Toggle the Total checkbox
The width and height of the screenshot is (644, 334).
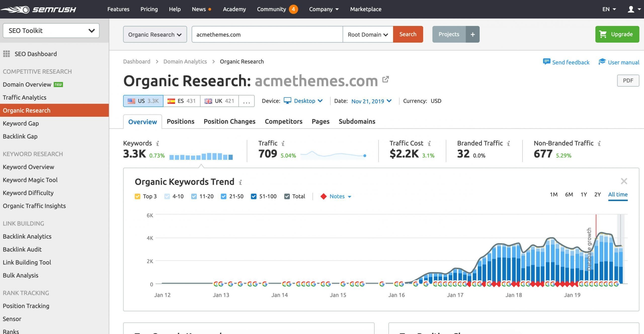point(287,197)
